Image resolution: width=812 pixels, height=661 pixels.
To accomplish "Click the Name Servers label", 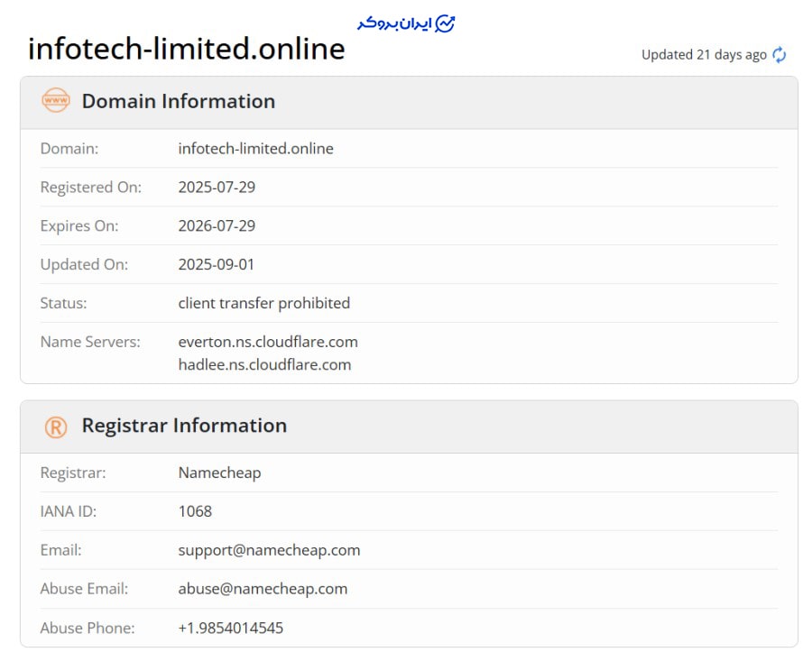I will tap(90, 342).
